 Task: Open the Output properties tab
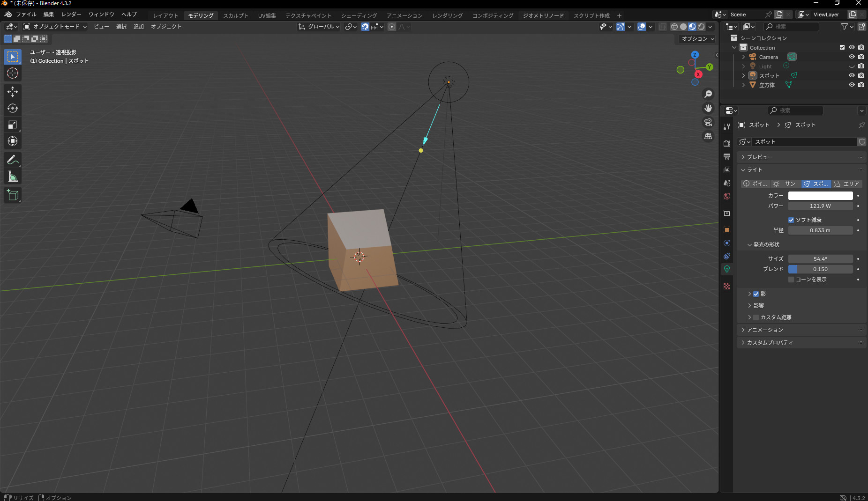[x=727, y=156]
